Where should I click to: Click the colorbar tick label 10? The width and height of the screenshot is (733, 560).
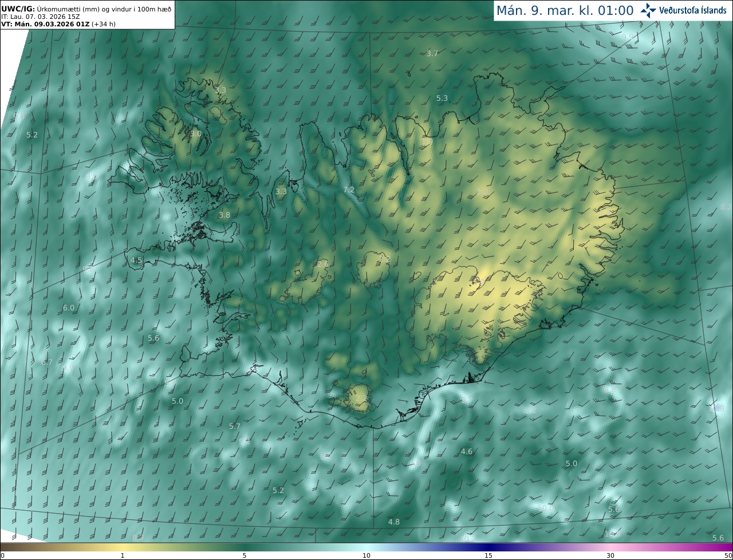(366, 555)
